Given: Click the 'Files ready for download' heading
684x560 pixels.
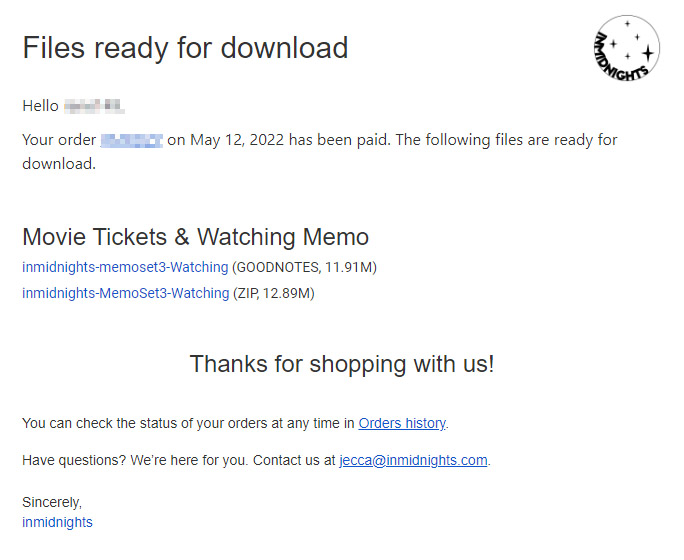Looking at the screenshot, I should pyautogui.click(x=185, y=48).
